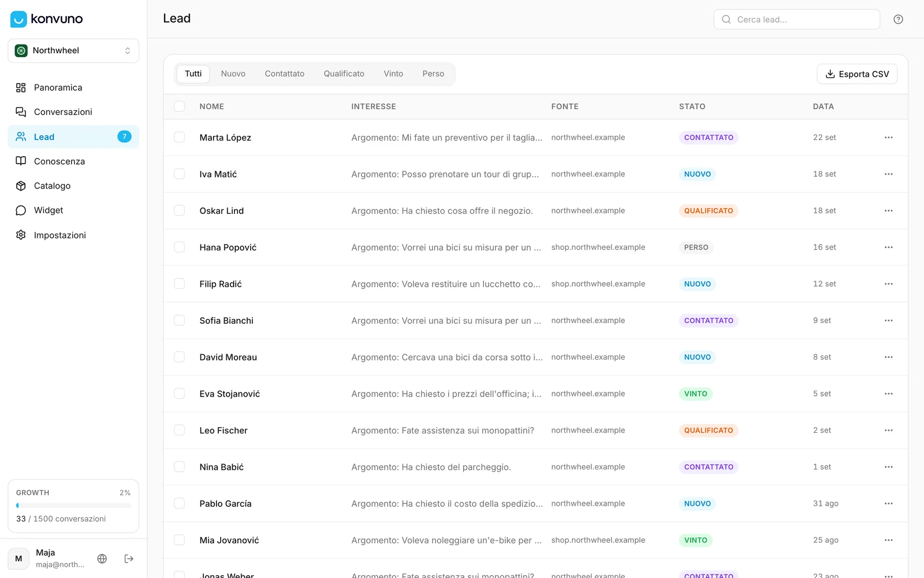Open Conversazioni chat icon
The image size is (924, 578).
pos(21,112)
